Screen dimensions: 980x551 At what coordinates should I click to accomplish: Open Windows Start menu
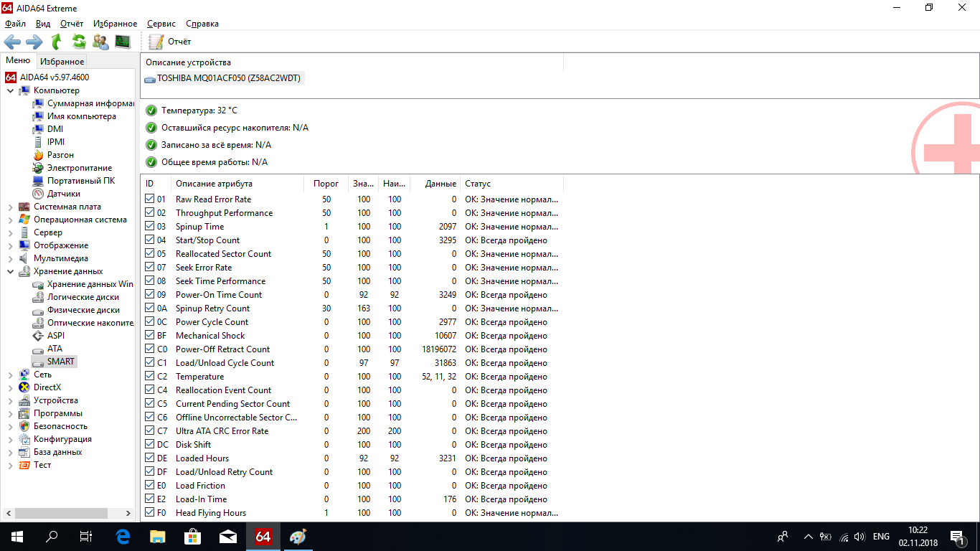coord(17,536)
